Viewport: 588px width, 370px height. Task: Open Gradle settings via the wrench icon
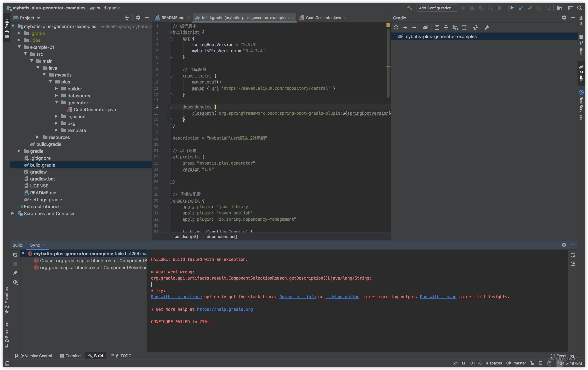point(487,27)
